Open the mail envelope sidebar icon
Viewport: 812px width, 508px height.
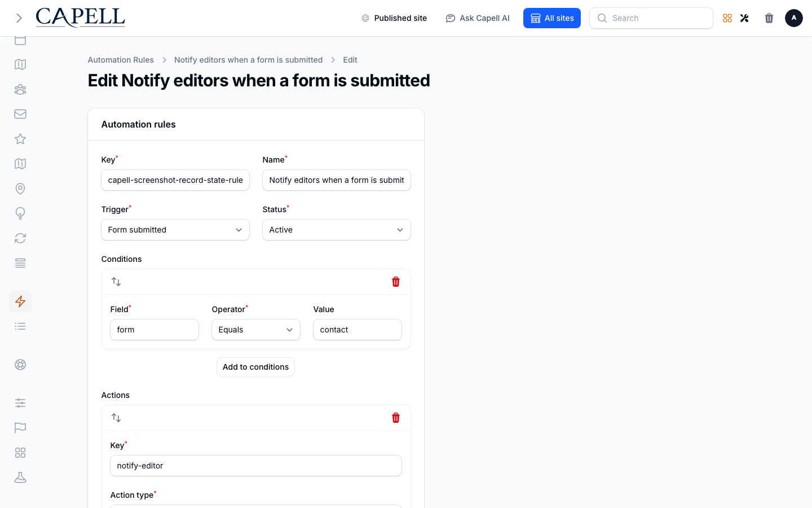(x=20, y=114)
